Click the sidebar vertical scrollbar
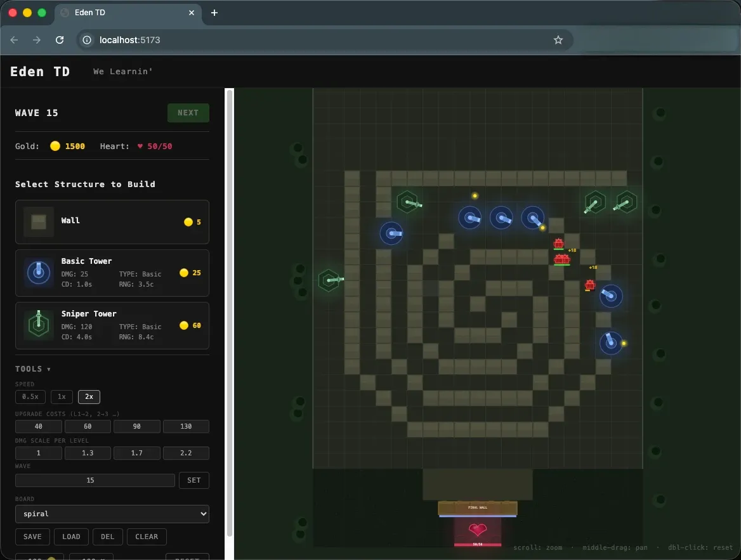The height and width of the screenshot is (560, 741). coord(230,312)
